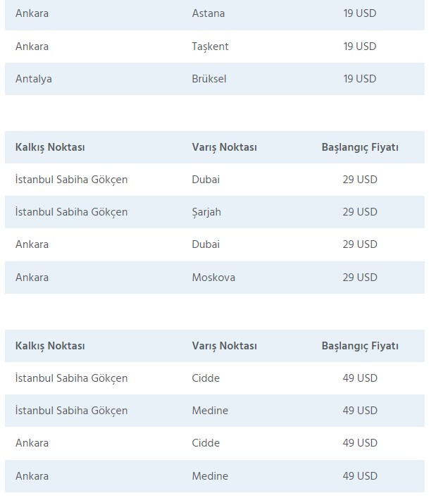The width and height of the screenshot is (448, 498).
Task: Click the Brüksel destination cell
Action: (x=209, y=79)
